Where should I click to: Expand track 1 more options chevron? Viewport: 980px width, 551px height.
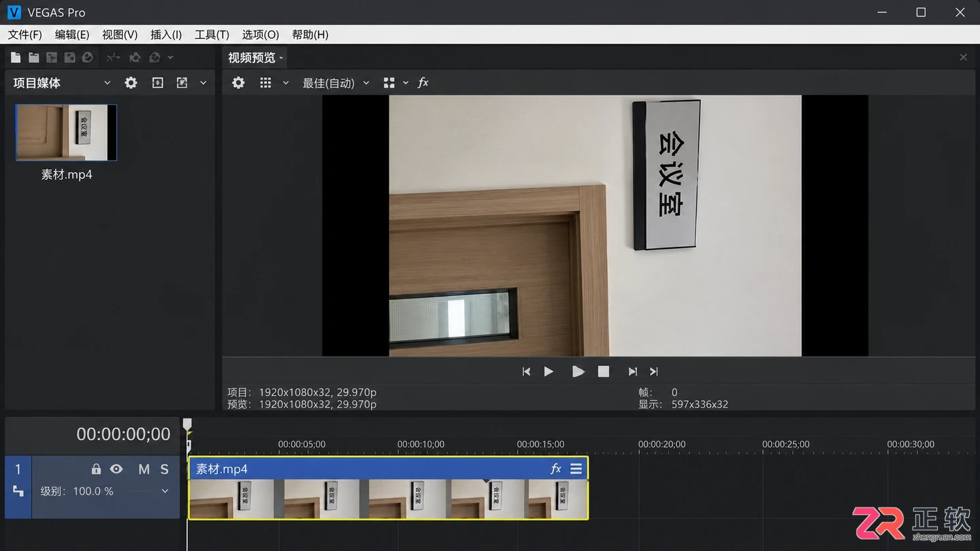click(x=165, y=491)
